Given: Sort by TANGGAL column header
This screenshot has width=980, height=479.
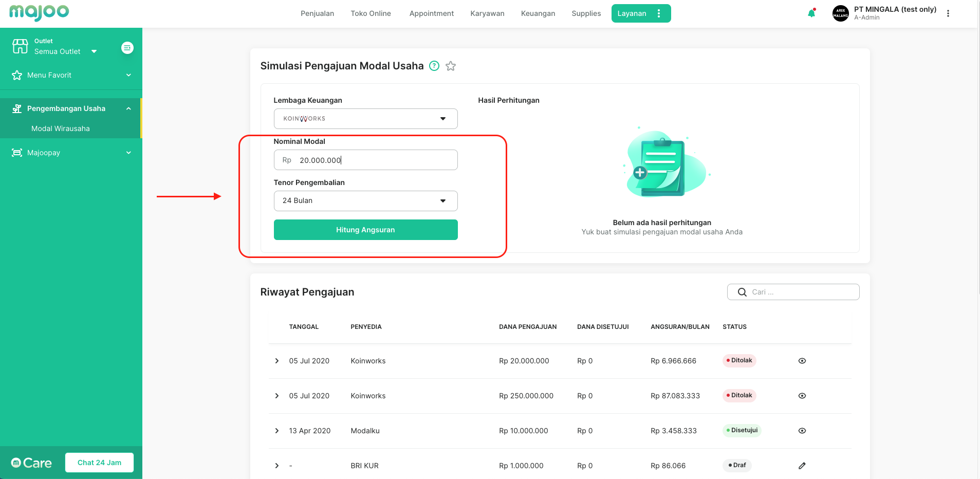Looking at the screenshot, I should pos(304,327).
